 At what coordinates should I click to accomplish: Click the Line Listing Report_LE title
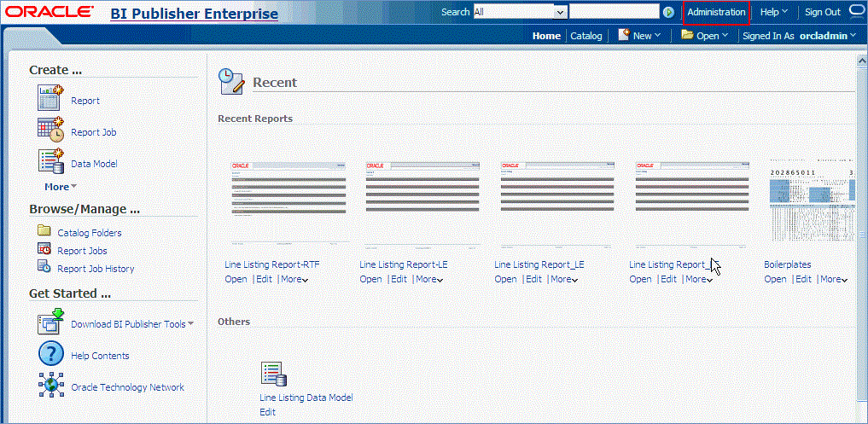[539, 264]
